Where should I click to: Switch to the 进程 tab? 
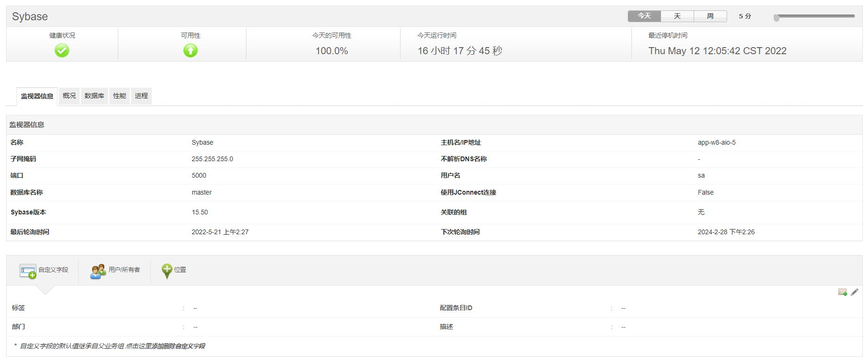point(141,96)
